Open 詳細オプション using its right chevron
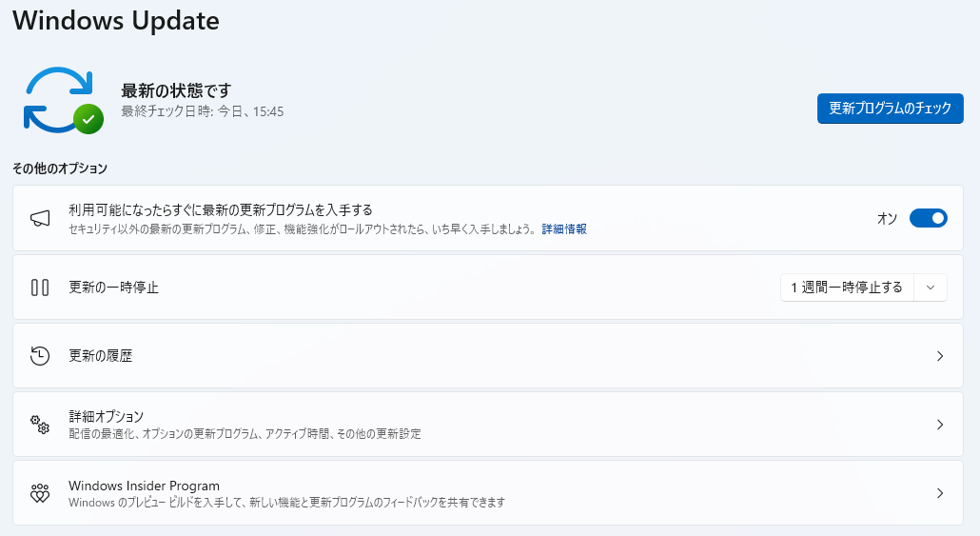The width and height of the screenshot is (980, 536). 940,425
